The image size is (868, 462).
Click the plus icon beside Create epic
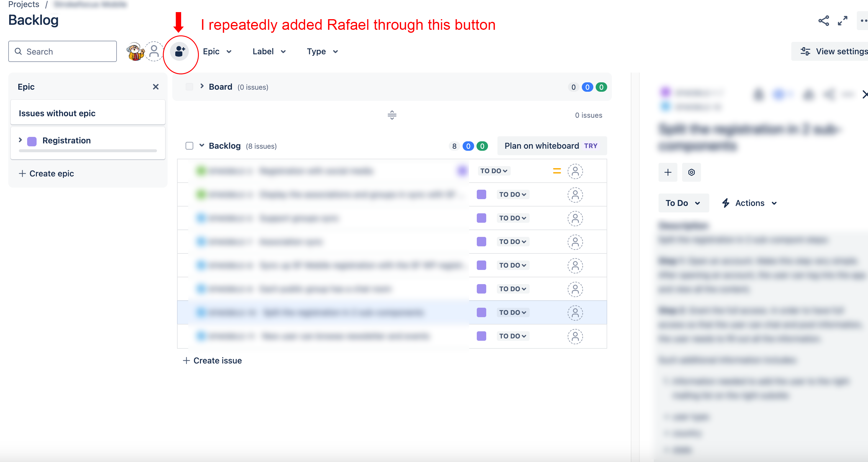[22, 173]
